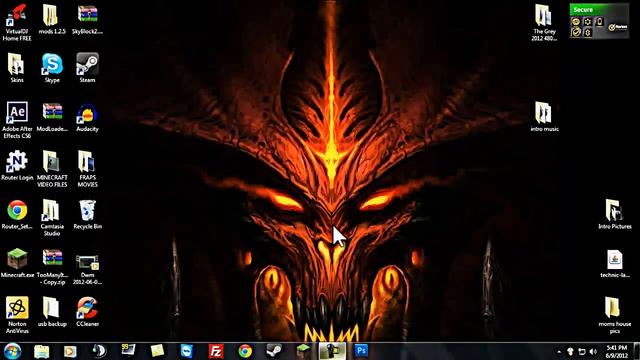
Task: Open The Grey 2012 folder
Action: (x=544, y=22)
